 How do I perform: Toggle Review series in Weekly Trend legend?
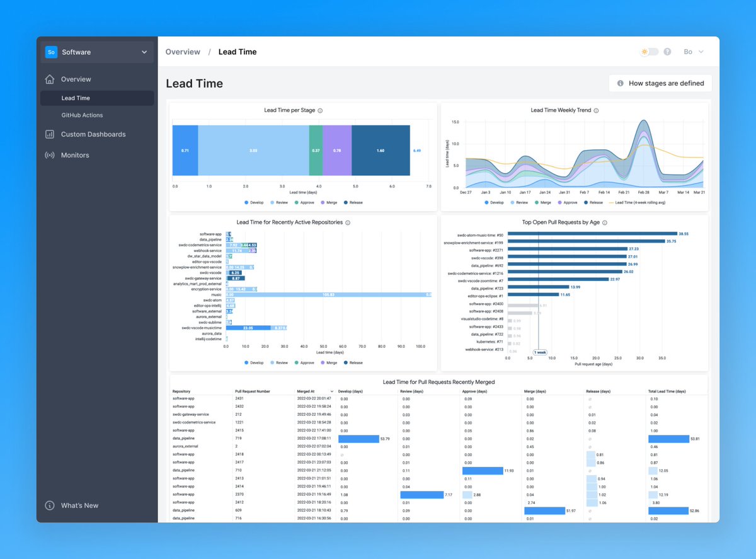(x=520, y=202)
